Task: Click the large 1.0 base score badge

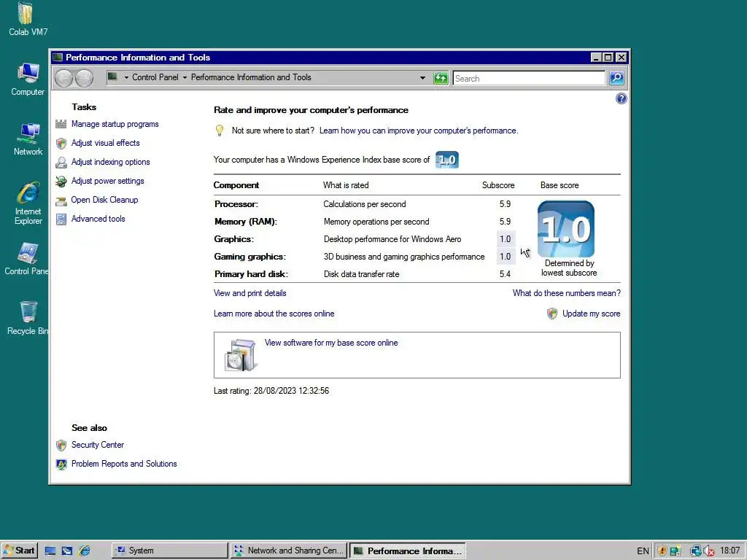Action: (x=566, y=229)
